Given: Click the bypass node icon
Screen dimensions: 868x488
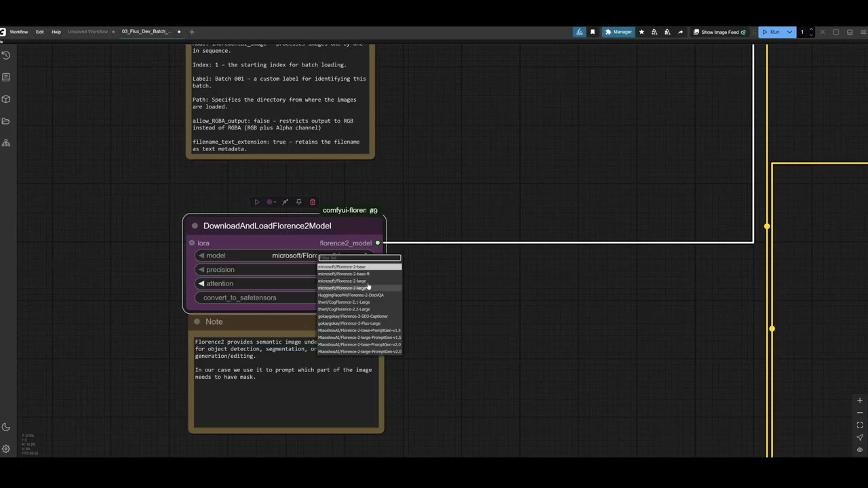Looking at the screenshot, I should (x=285, y=202).
